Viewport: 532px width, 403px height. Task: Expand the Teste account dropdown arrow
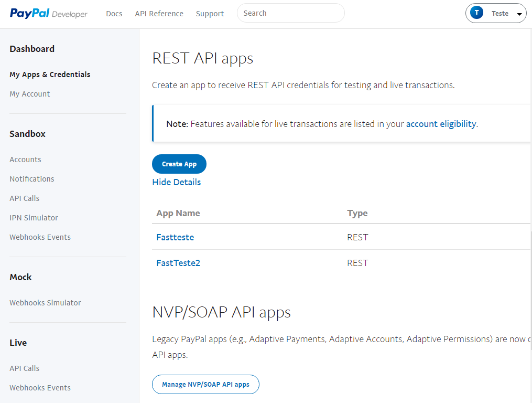(519, 14)
